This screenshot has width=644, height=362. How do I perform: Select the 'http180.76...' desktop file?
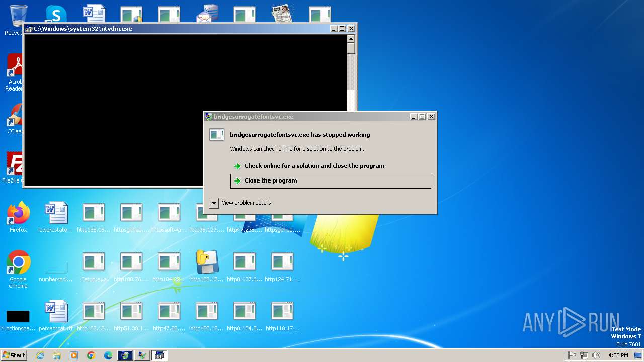131,267
